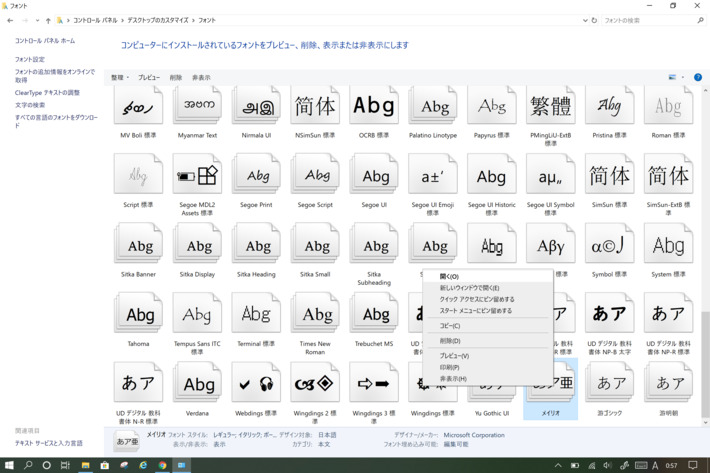The width and height of the screenshot is (710, 473).
Task: Expand the view options dropdown arrow
Action: [683, 77]
